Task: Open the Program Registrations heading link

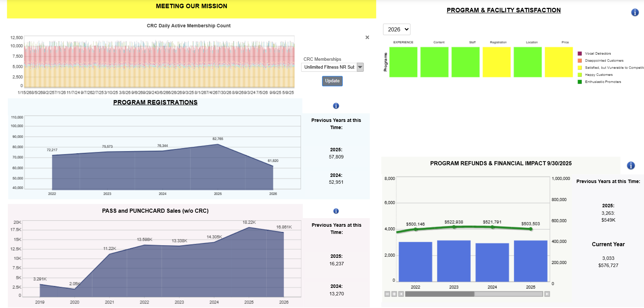Action: (155, 102)
